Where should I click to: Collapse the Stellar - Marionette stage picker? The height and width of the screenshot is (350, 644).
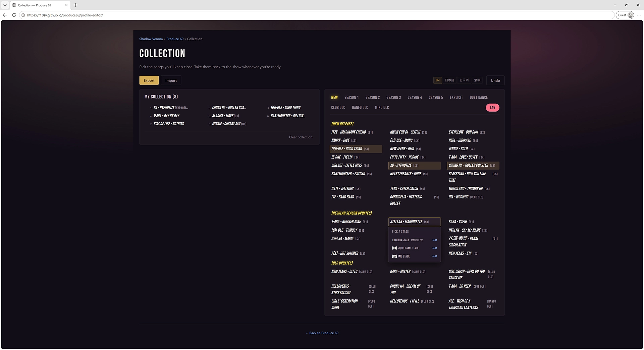click(x=415, y=222)
